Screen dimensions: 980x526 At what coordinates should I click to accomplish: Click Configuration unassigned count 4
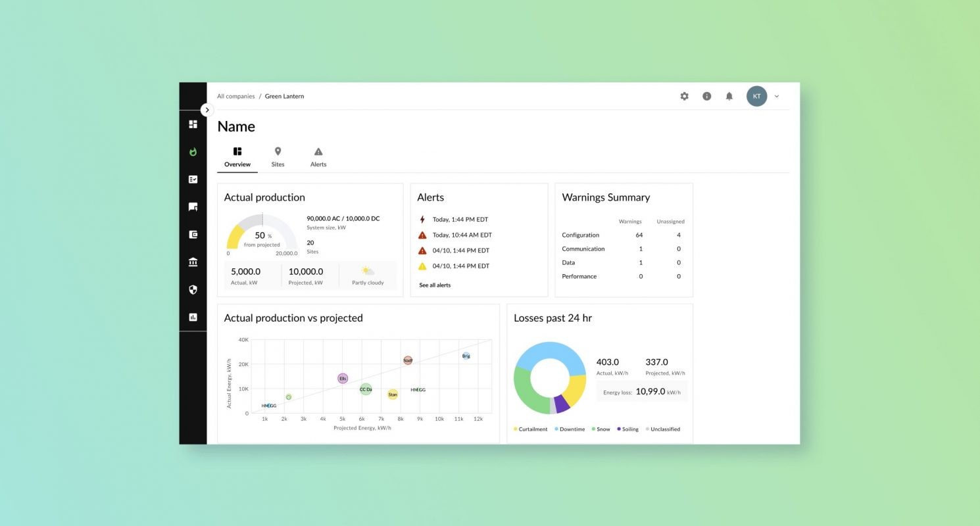click(679, 235)
